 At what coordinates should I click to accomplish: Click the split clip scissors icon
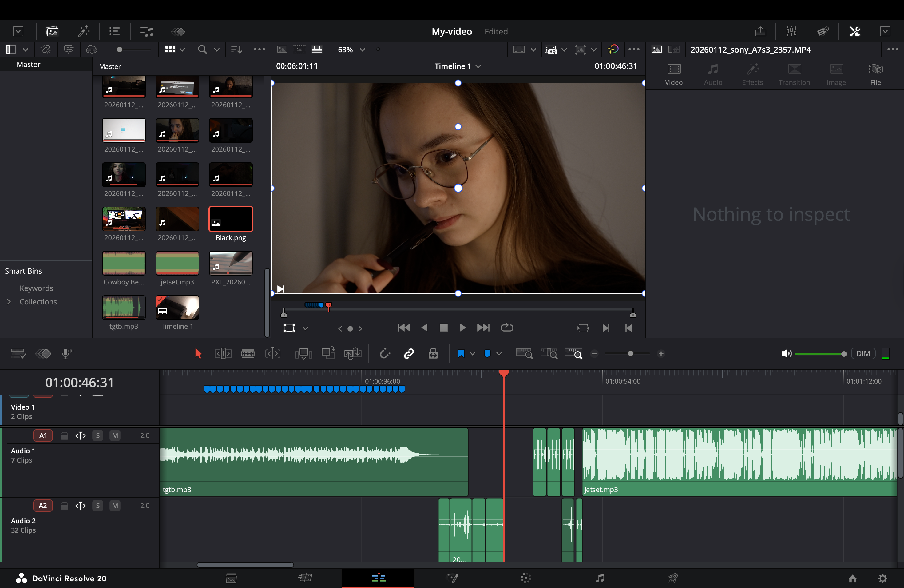point(854,31)
